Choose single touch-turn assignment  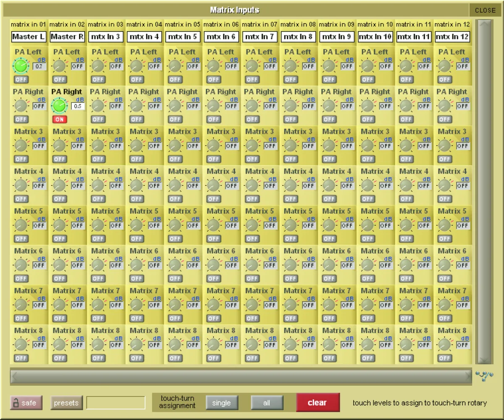tap(222, 403)
